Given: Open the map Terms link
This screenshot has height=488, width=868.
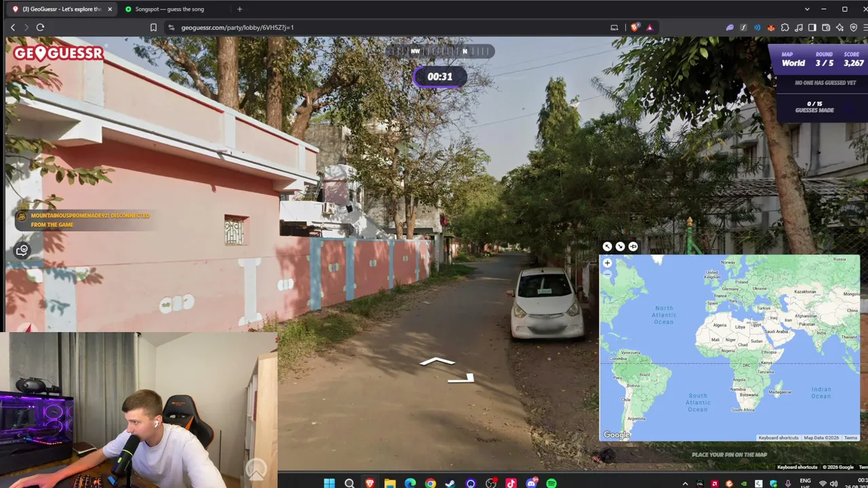Looking at the screenshot, I should coord(850,438).
